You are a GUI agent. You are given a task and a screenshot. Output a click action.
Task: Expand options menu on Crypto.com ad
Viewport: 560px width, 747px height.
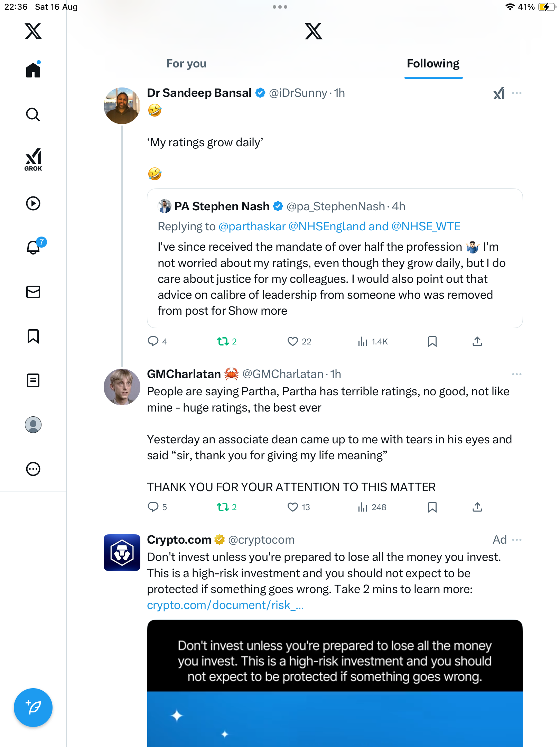516,540
